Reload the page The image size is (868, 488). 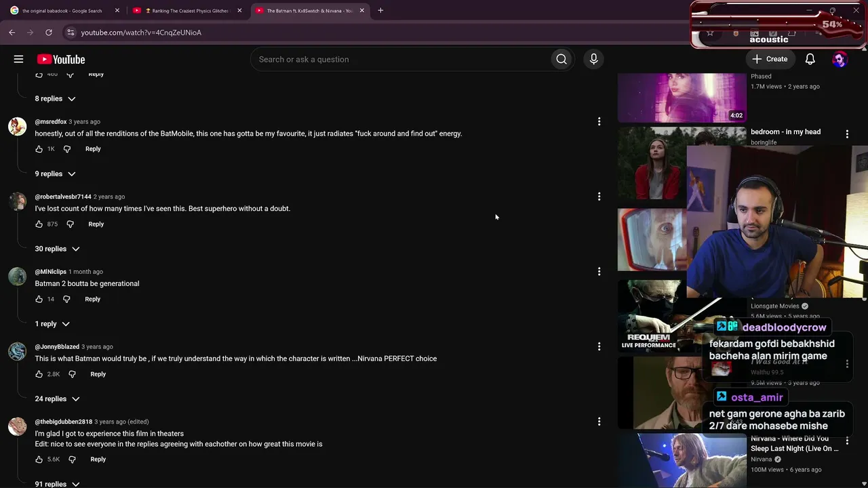(49, 32)
